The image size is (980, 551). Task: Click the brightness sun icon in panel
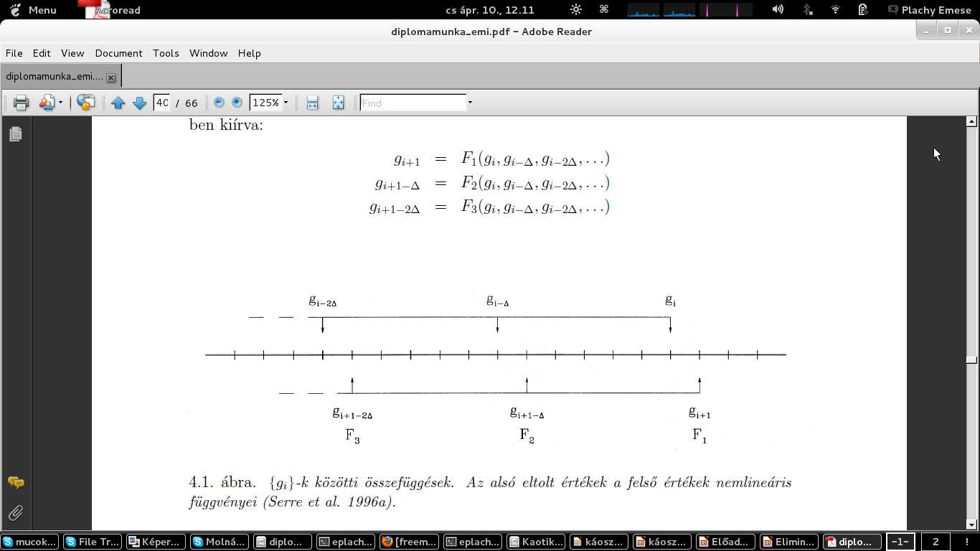coord(576,10)
